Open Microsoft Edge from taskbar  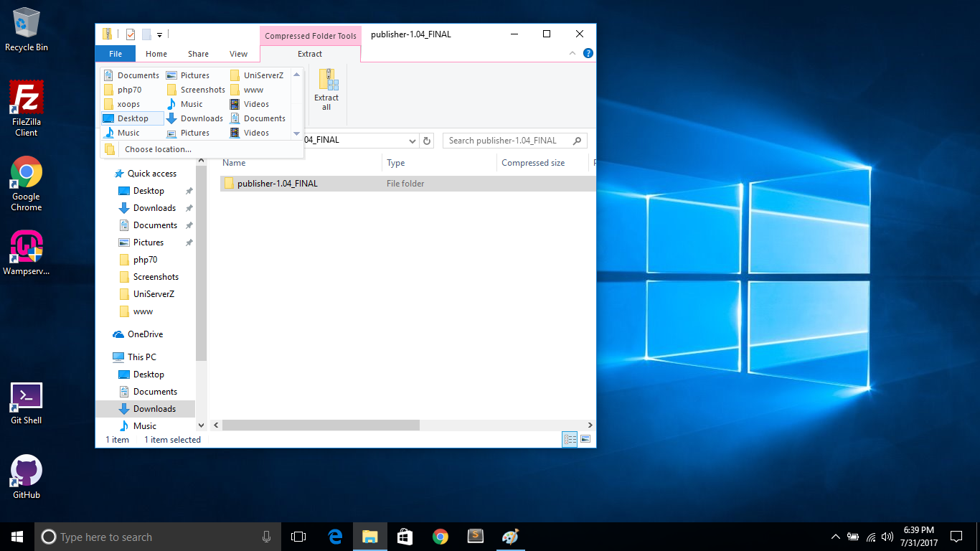pyautogui.click(x=335, y=537)
